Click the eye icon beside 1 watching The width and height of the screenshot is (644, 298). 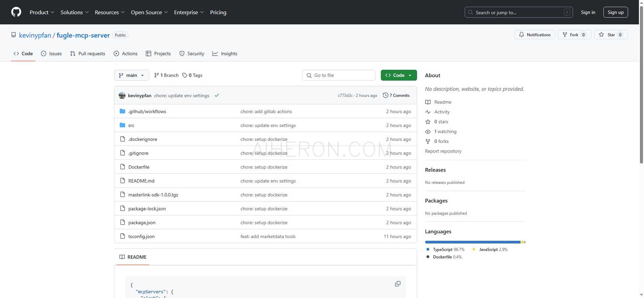428,131
